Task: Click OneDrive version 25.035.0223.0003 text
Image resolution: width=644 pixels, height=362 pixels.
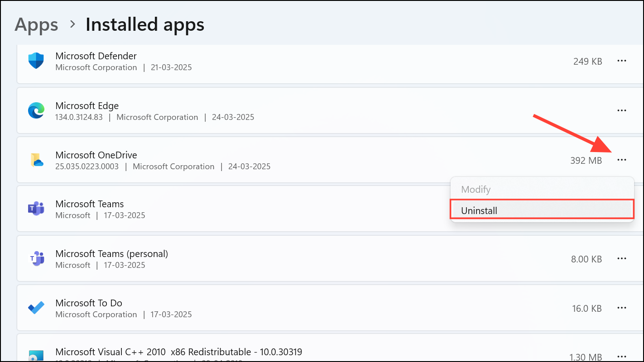Action: click(x=87, y=167)
